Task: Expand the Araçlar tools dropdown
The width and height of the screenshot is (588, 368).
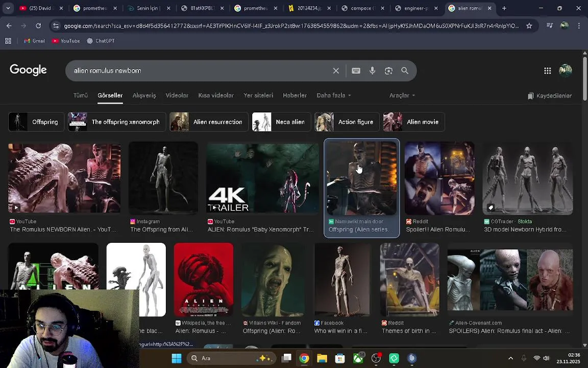Action: [402, 96]
